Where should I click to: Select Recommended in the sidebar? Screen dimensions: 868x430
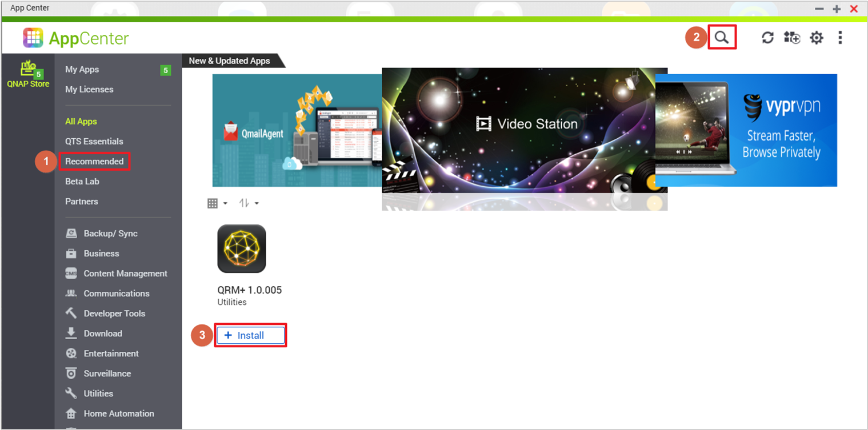94,162
